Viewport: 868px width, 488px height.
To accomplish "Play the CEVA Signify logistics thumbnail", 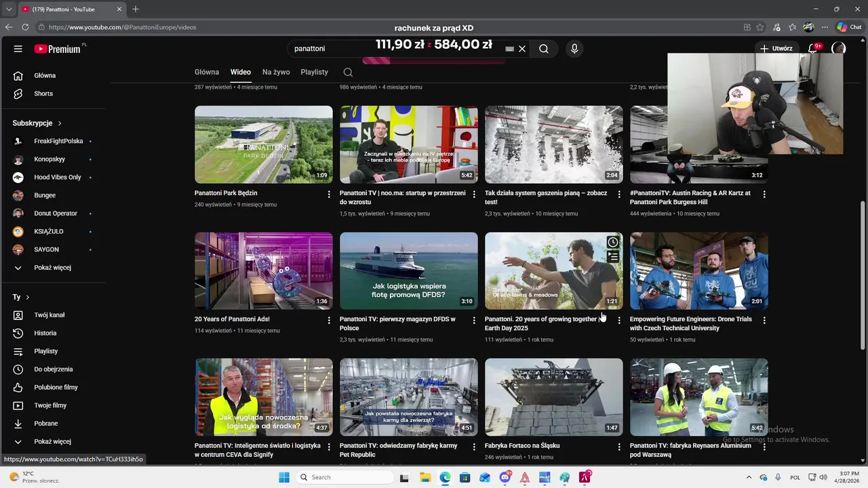I will [x=264, y=397].
